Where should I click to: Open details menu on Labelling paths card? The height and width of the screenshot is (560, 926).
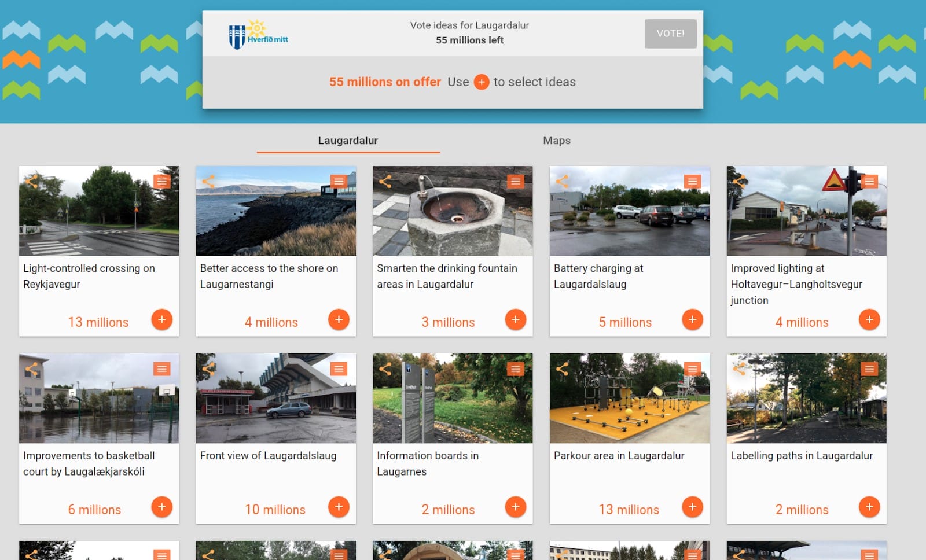pyautogui.click(x=869, y=369)
